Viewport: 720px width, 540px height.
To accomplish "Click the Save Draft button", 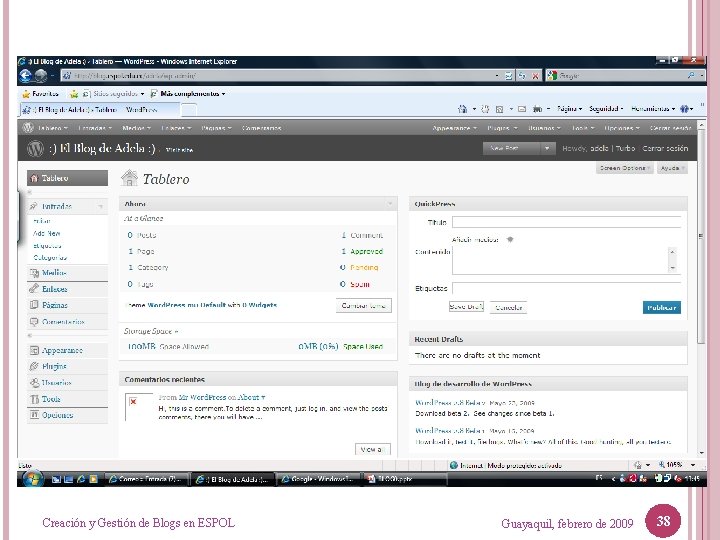I will [466, 306].
